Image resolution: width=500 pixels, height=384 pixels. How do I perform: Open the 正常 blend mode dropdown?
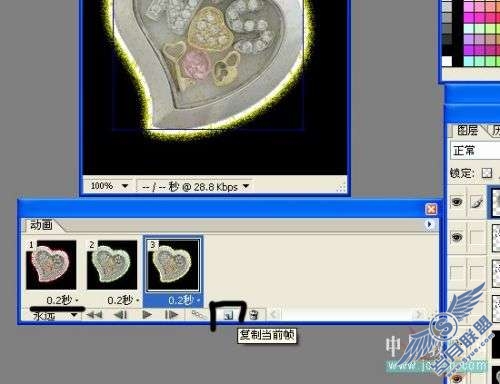tap(475, 150)
